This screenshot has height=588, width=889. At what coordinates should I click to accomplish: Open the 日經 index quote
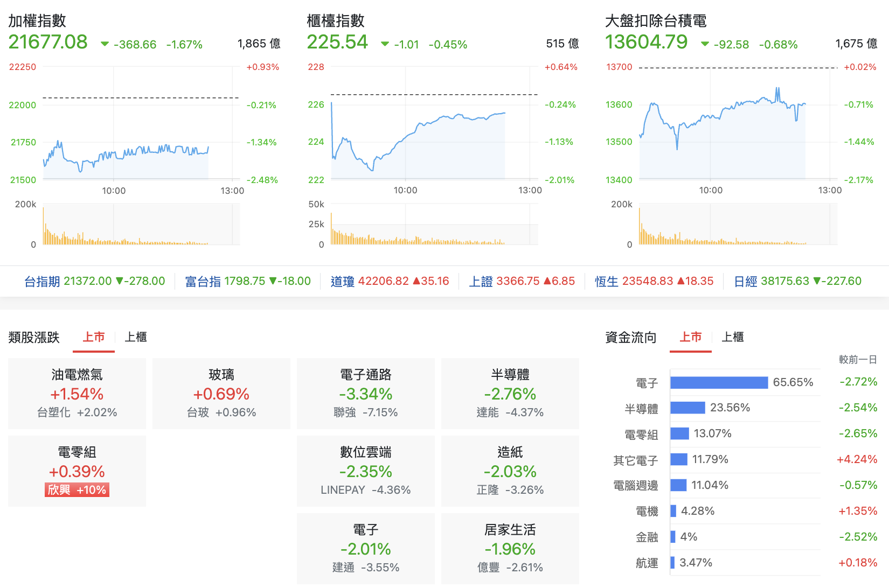coord(797,281)
